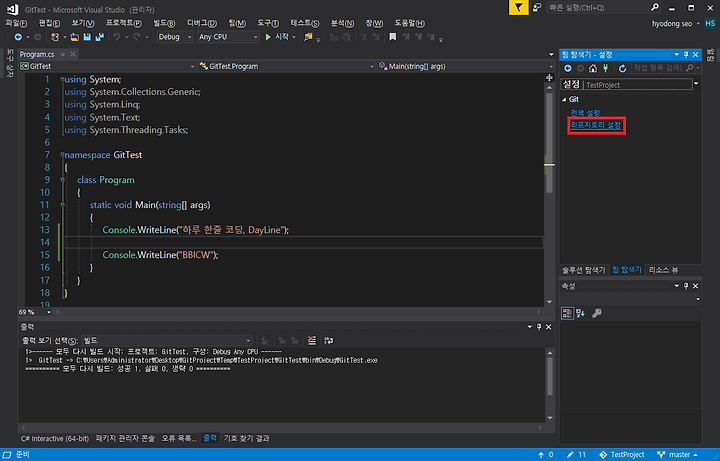This screenshot has height=461, width=720.
Task: Click the find in files toolbar icon
Action: (x=308, y=37)
